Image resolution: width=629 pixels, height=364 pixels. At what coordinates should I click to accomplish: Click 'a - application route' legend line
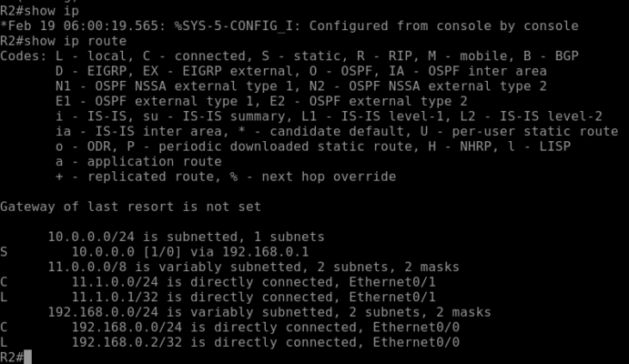tap(138, 162)
